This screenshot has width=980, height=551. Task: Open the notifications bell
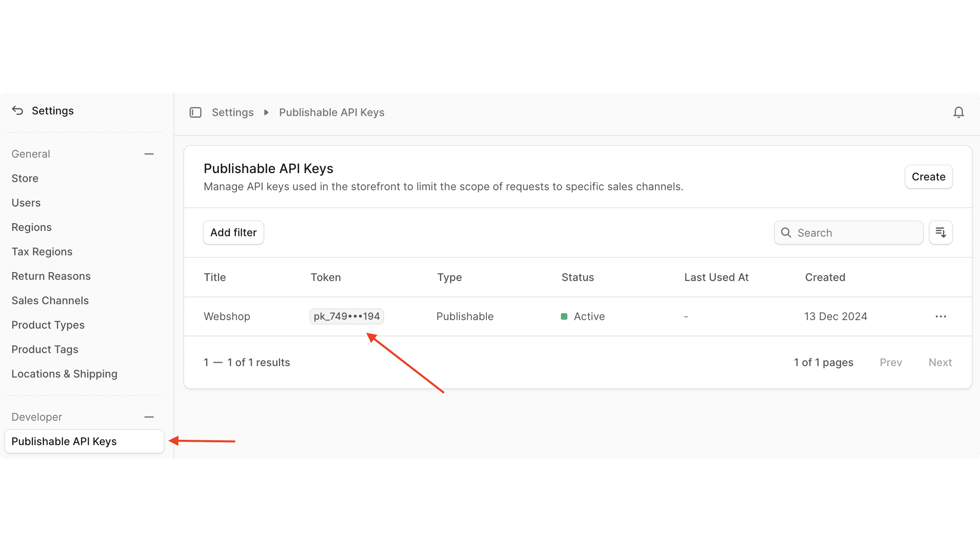click(959, 112)
